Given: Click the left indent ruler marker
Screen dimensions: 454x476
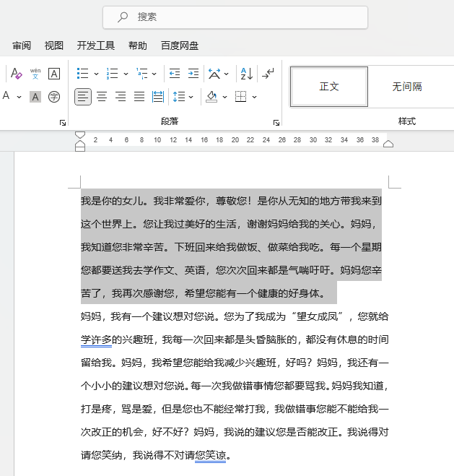Looking at the screenshot, I should tap(80, 149).
